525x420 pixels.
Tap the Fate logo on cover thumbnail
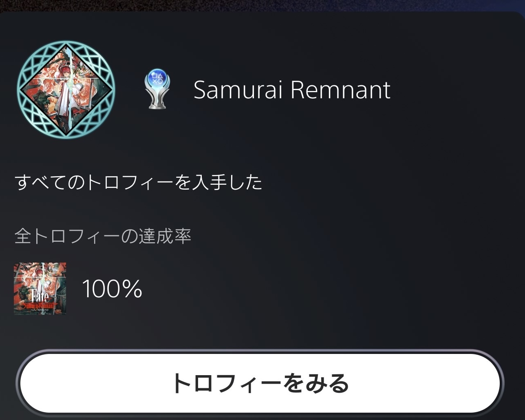[40, 295]
